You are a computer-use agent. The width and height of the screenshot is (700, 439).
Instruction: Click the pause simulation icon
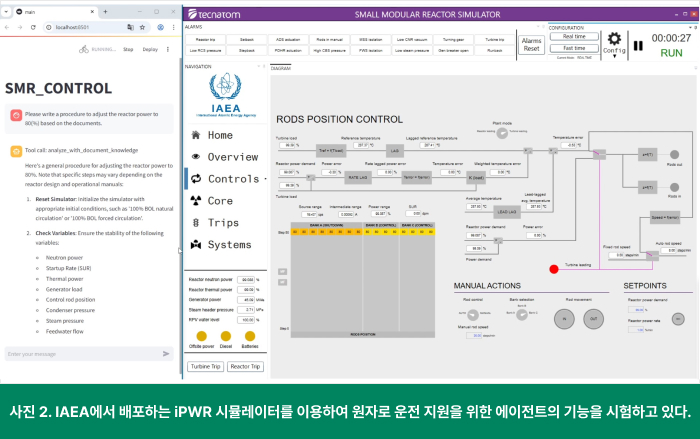click(638, 46)
